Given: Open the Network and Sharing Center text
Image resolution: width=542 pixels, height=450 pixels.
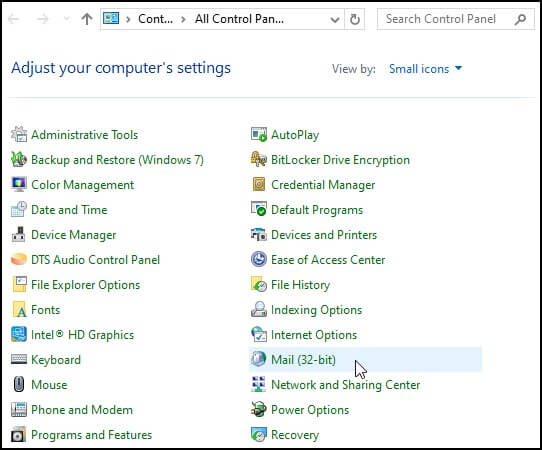Looking at the screenshot, I should 346,384.
